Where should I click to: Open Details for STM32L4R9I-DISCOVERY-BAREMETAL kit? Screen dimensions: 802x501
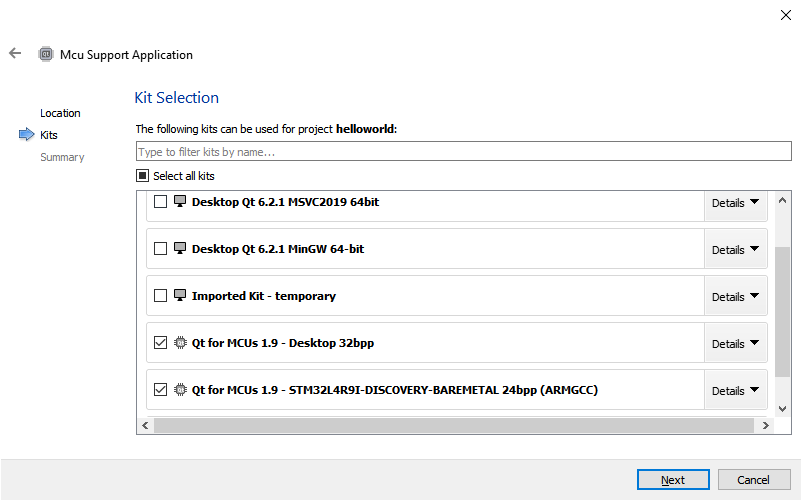(735, 390)
